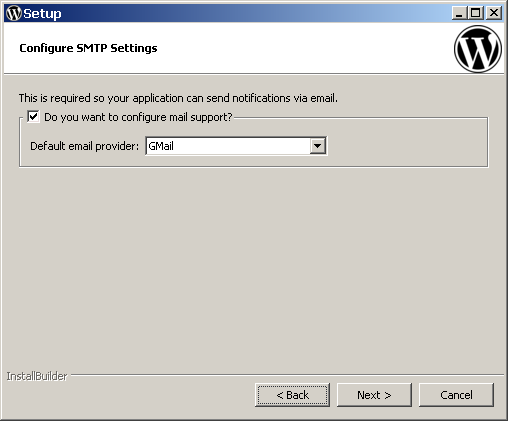Click the large WordPress logo in the header
The image size is (508, 421).
[478, 49]
